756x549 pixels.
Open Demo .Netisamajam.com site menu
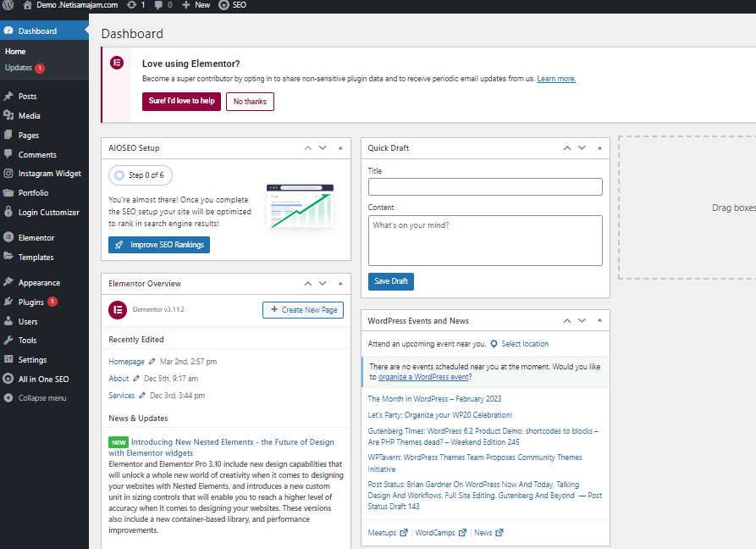point(71,5)
